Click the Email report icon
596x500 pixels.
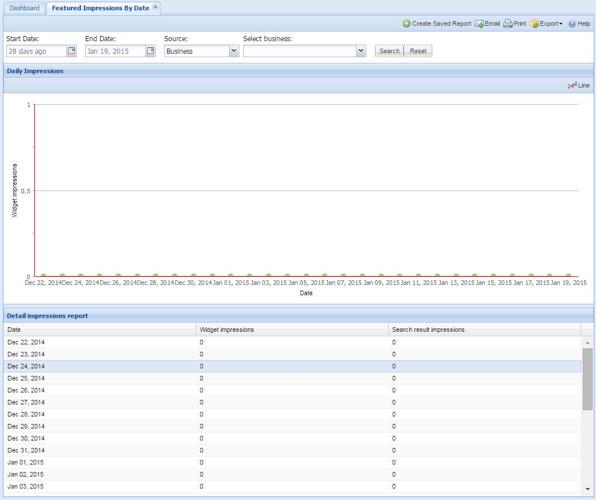pos(479,24)
